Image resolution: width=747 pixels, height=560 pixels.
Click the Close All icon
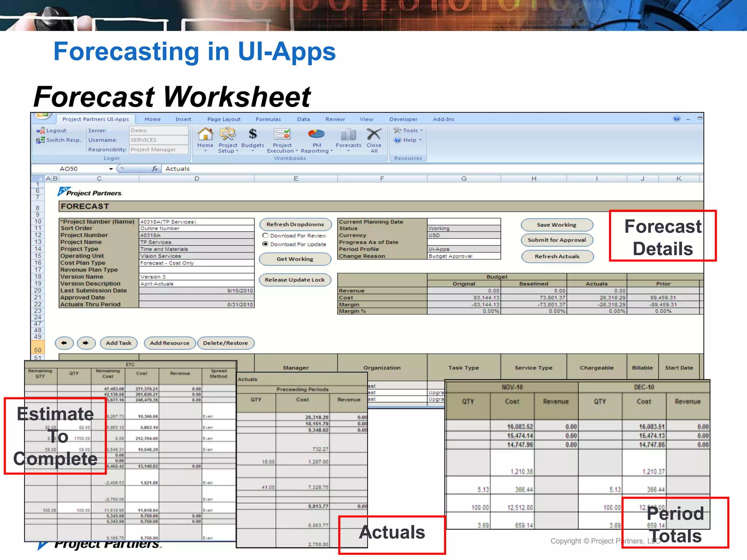point(374,134)
